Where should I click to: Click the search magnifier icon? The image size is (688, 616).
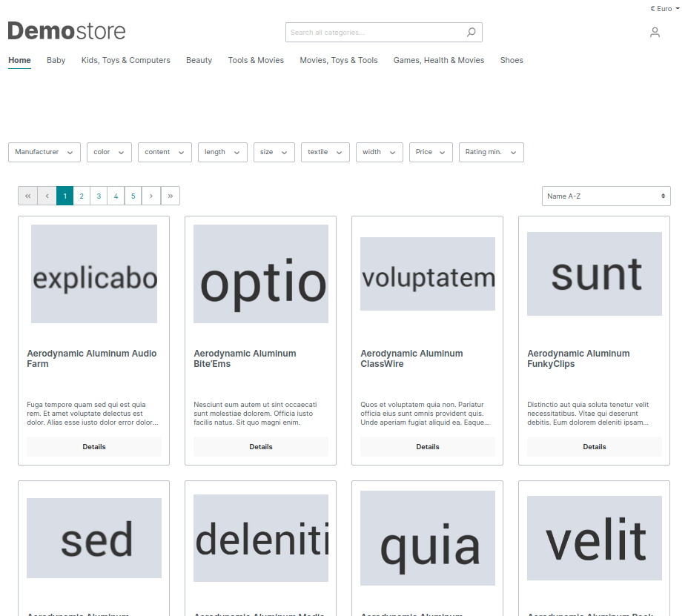point(471,33)
